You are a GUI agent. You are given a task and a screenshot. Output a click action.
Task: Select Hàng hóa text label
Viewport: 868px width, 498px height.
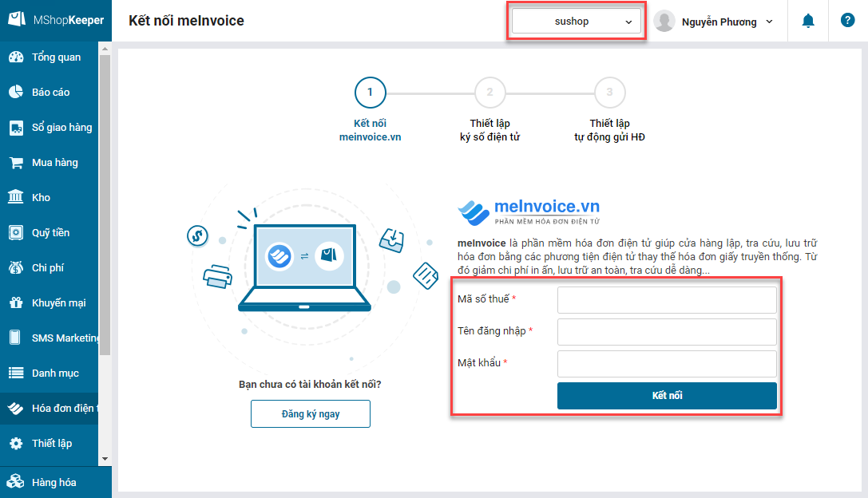54,483
